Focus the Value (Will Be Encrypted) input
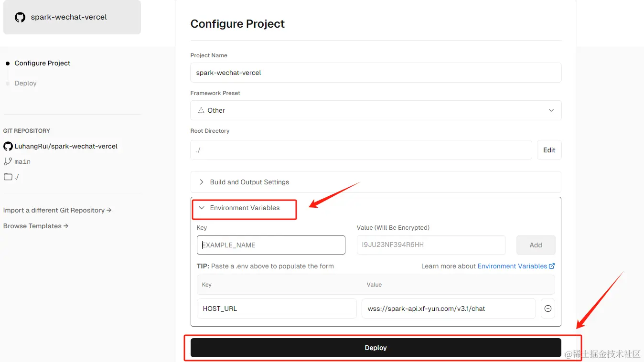 pyautogui.click(x=431, y=245)
